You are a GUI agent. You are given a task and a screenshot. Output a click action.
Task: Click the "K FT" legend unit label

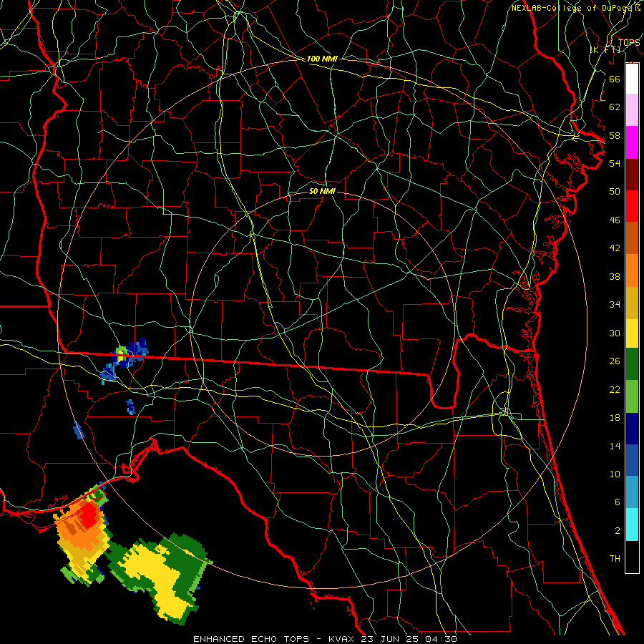point(605,49)
